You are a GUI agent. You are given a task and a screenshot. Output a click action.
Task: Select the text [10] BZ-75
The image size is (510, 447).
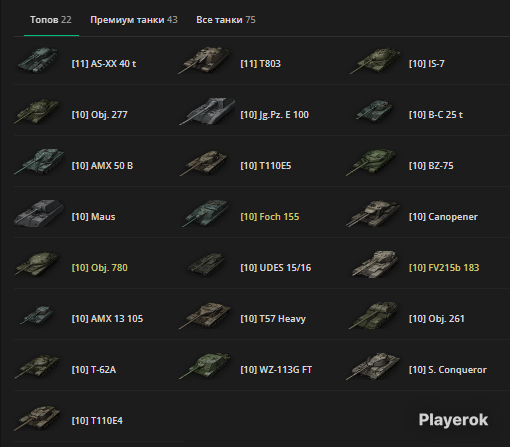431,166
